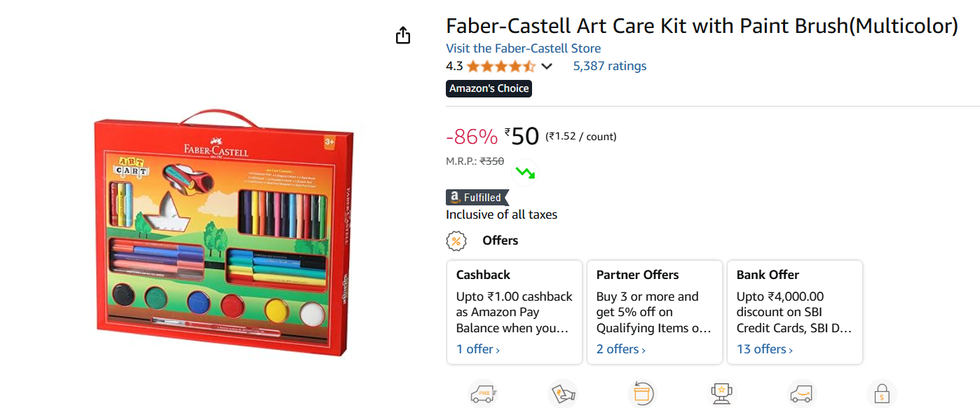980x408 pixels.
Task: Open the Amazon delivered van icon
Action: [x=801, y=393]
